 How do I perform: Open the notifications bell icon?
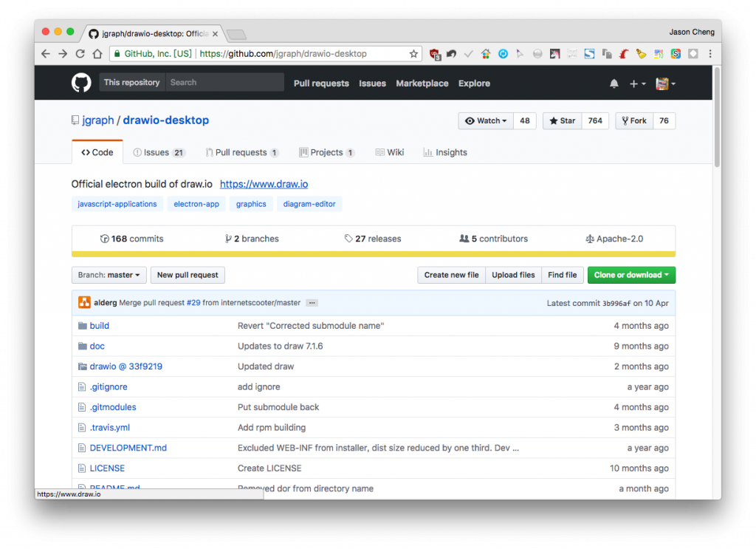click(614, 83)
